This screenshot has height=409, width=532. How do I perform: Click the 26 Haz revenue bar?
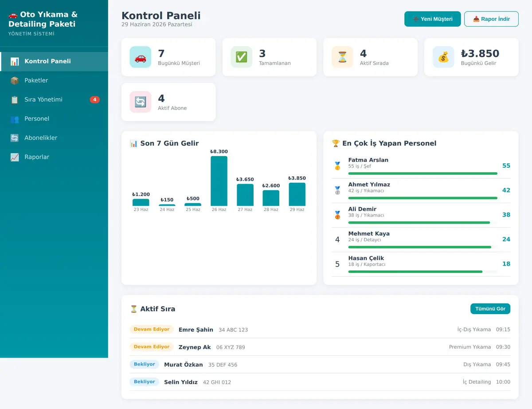pyautogui.click(x=219, y=181)
